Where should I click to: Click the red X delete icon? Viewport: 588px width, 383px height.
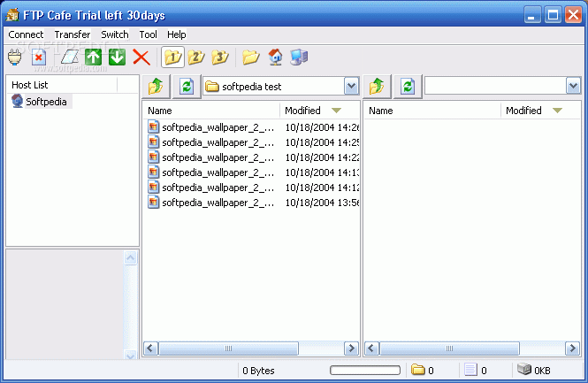coord(141,57)
